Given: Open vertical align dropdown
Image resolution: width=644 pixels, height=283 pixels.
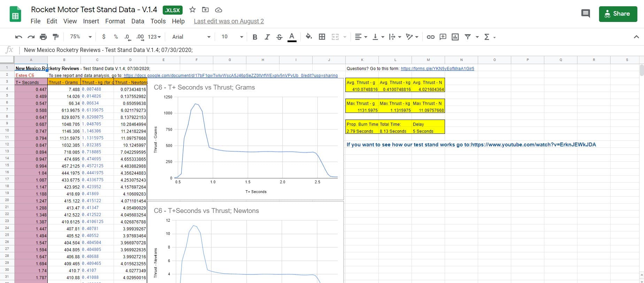Looking at the screenshot, I should pyautogui.click(x=378, y=37).
